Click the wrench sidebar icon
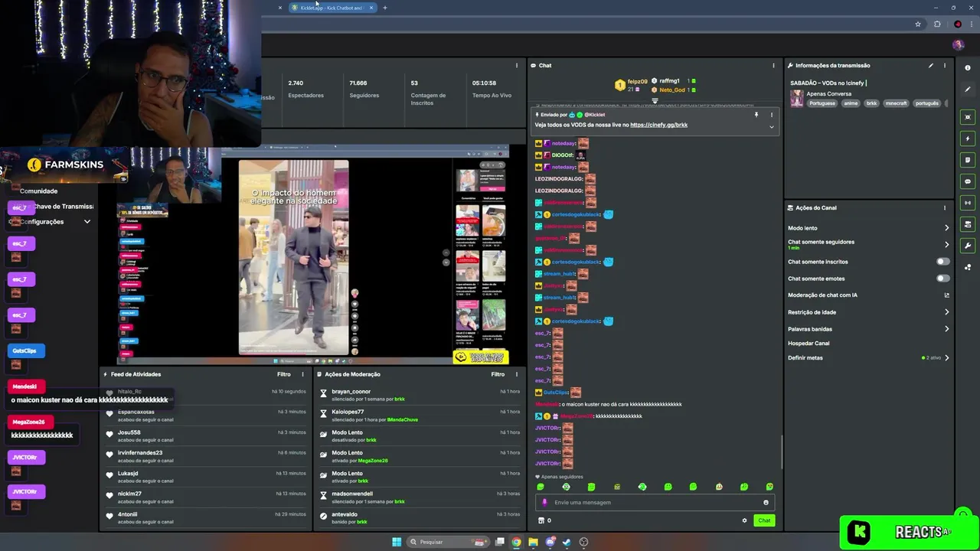This screenshot has height=551, width=980. 968,246
